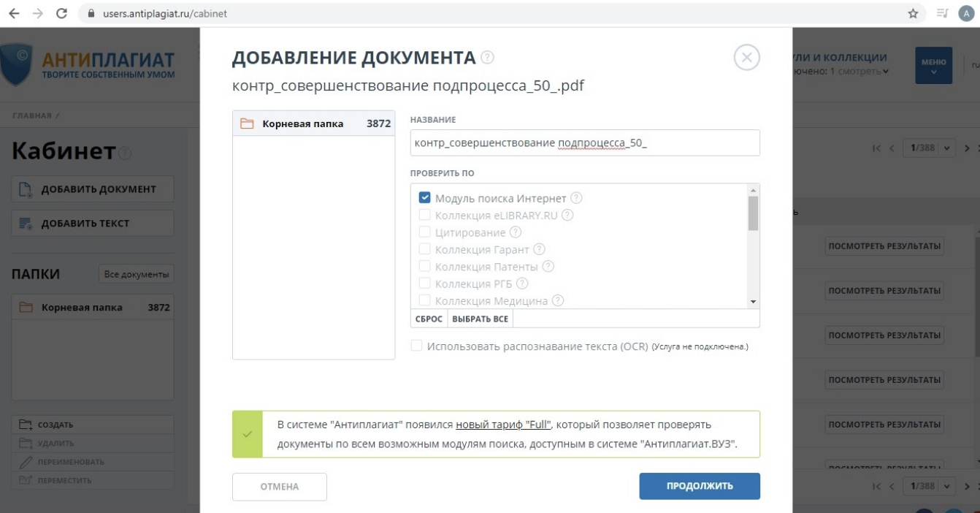Click the help icon beside Добавление документа

pos(488,58)
